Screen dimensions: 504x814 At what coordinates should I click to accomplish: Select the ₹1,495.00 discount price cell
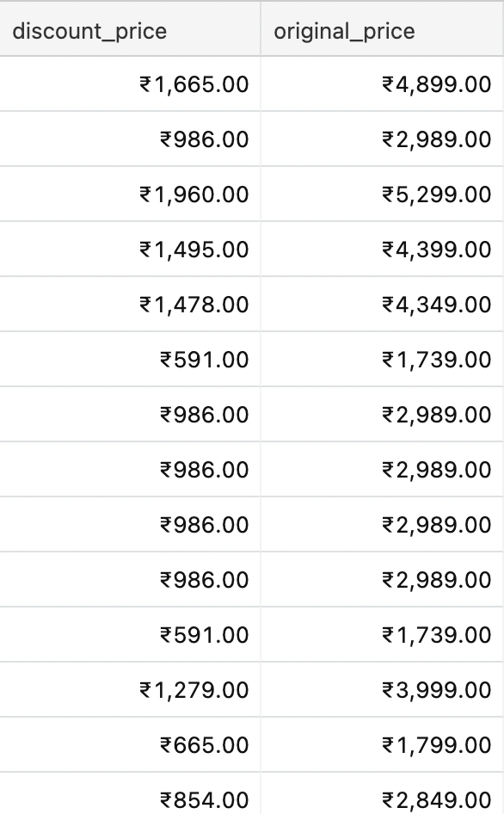(x=130, y=250)
